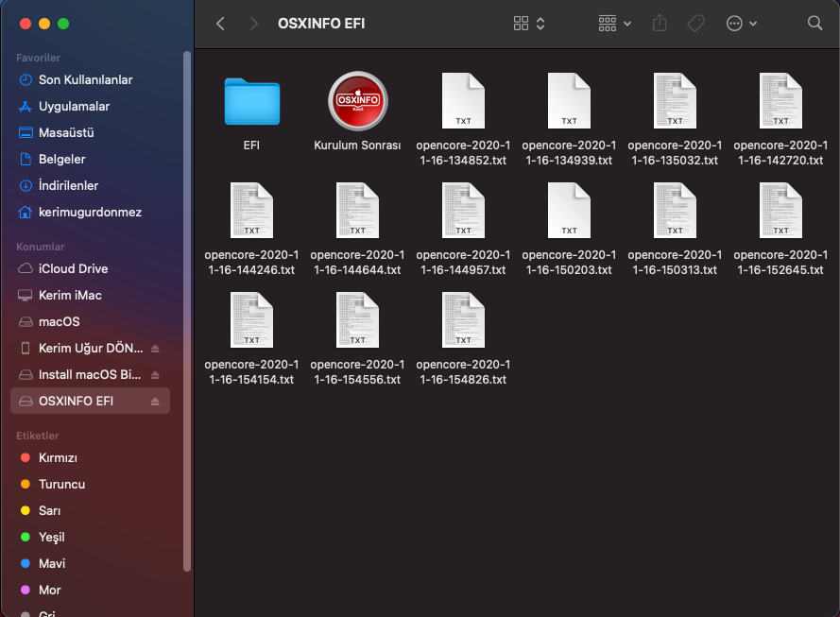Eject the Kerim Uğur DÖN... device
Image resolution: width=840 pixels, height=617 pixels.
click(156, 349)
